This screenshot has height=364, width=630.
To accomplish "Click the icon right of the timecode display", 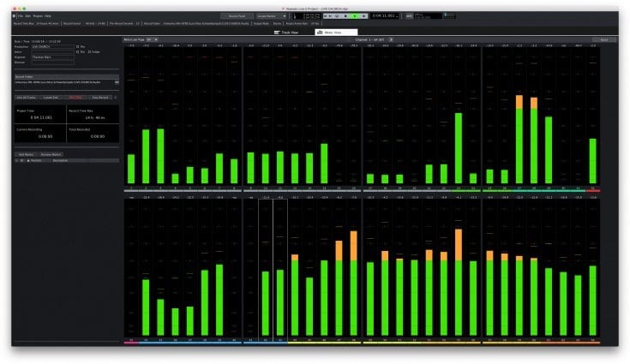I will [409, 15].
